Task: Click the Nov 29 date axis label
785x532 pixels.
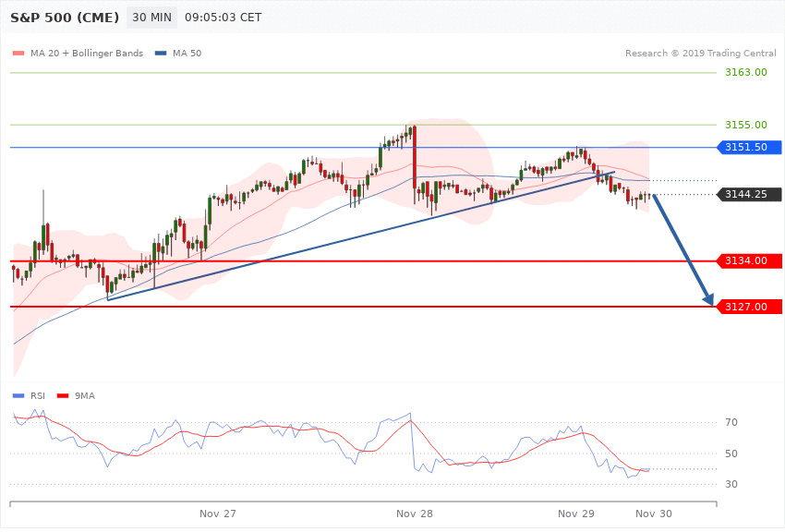Action: [575, 514]
